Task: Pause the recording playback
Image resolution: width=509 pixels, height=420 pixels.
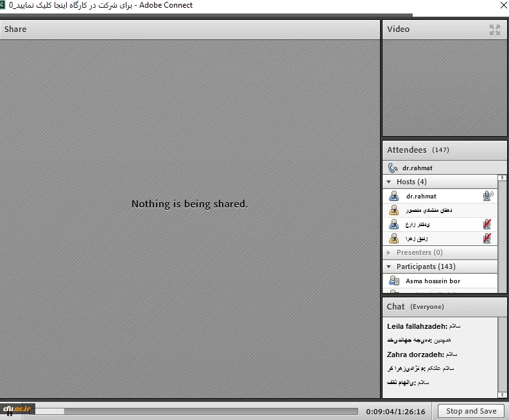Action: click(x=9, y=412)
